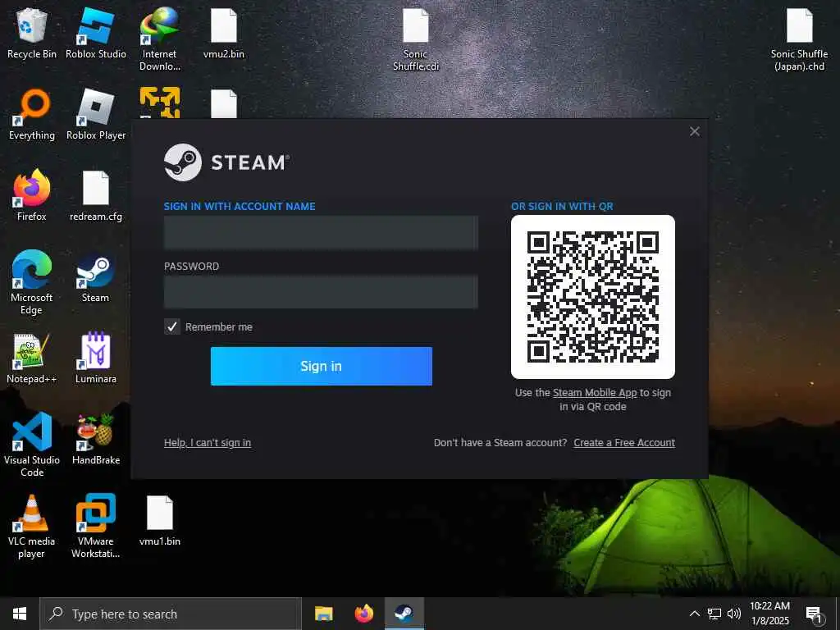840x630 pixels.
Task: Open Firefox from the taskbar
Action: tap(363, 614)
